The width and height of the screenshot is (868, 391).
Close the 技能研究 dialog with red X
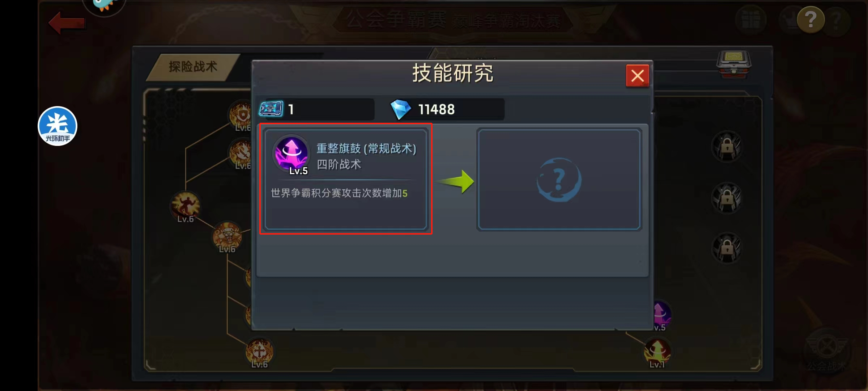[x=637, y=76]
